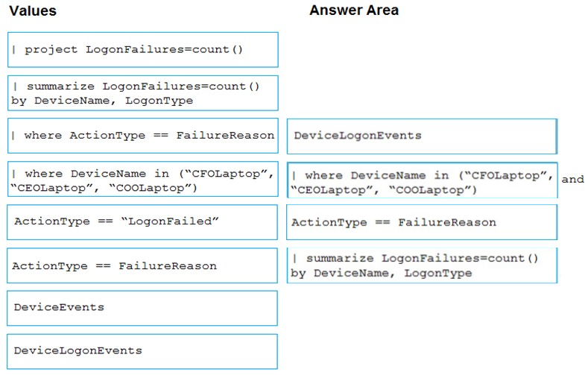Select the where DeviceName answer slot

[x=422, y=182]
